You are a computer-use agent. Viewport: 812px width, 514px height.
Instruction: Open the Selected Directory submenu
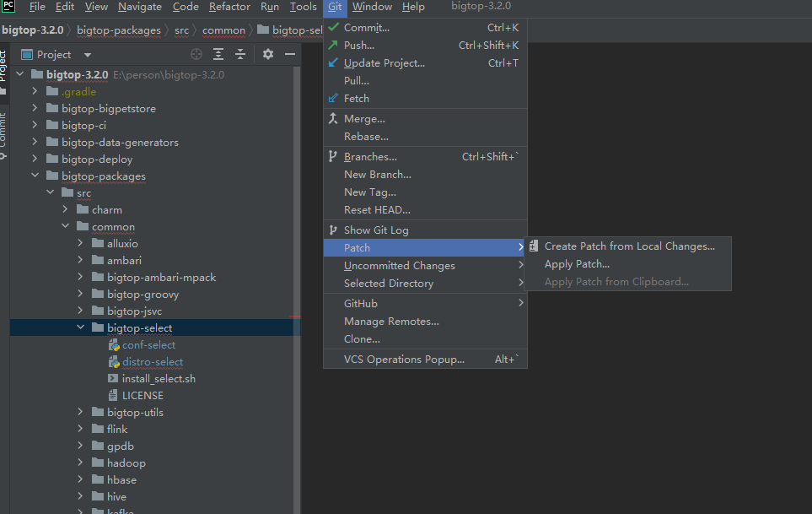tap(425, 283)
